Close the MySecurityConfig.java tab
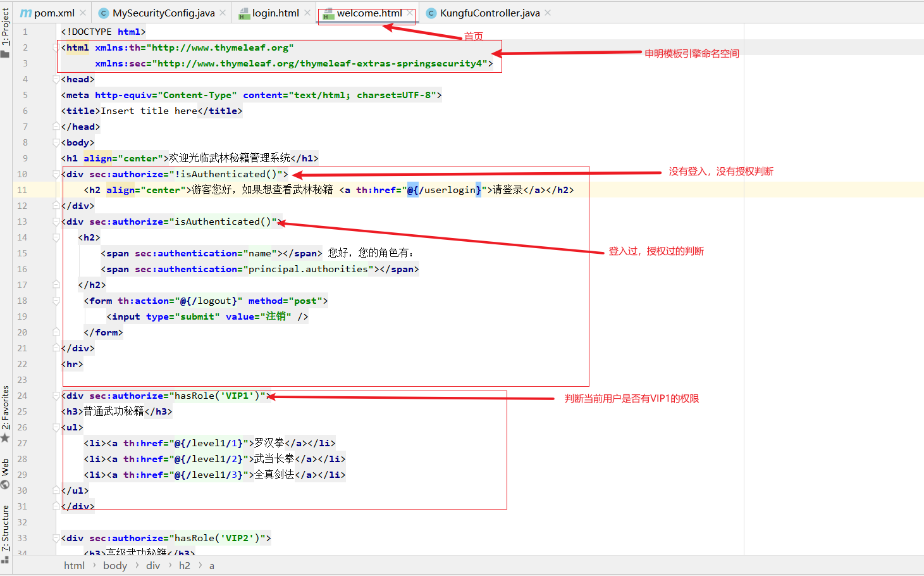924x576 pixels. point(223,13)
